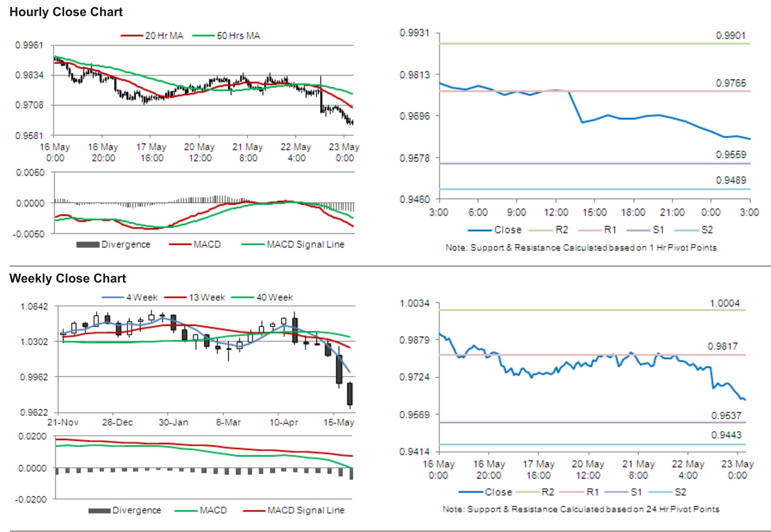
Task: Click the 0.0050 hourly MACD axis value
Action: point(30,173)
